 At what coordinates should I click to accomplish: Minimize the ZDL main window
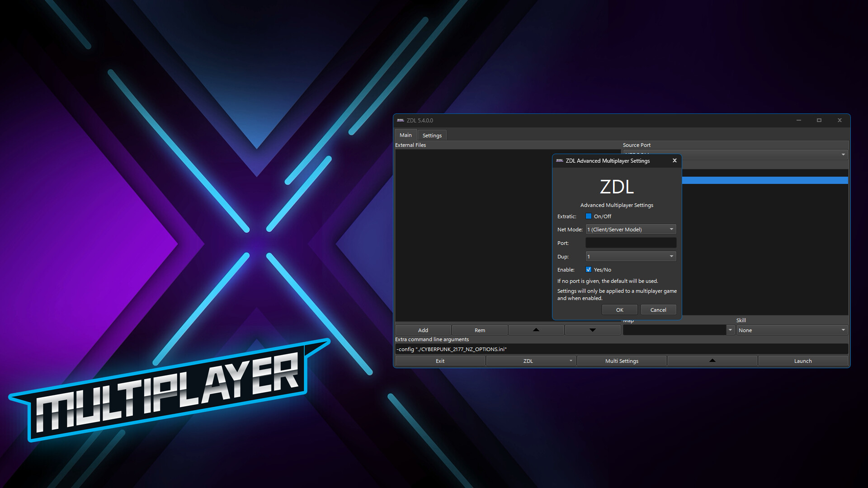point(798,120)
